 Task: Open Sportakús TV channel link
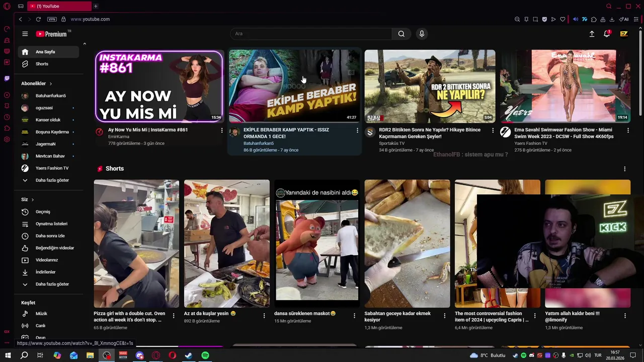tap(391, 143)
